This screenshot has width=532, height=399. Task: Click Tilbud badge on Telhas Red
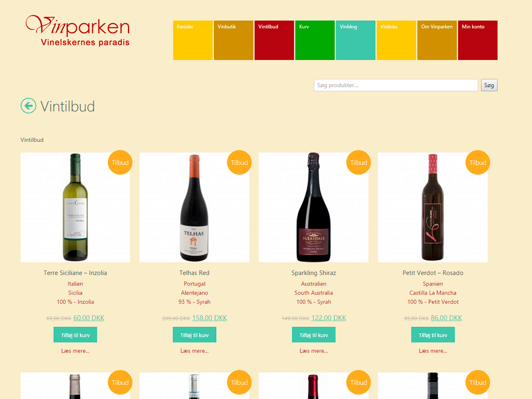tap(239, 163)
